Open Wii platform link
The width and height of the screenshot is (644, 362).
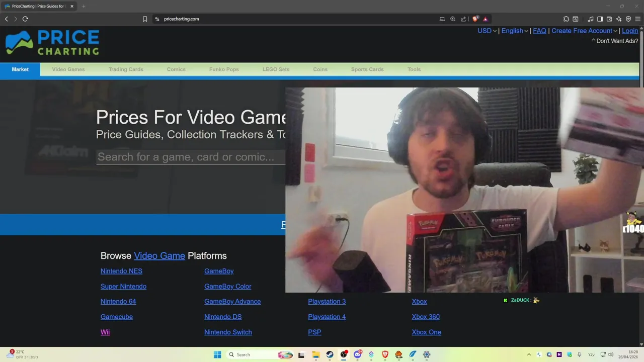pos(105,332)
